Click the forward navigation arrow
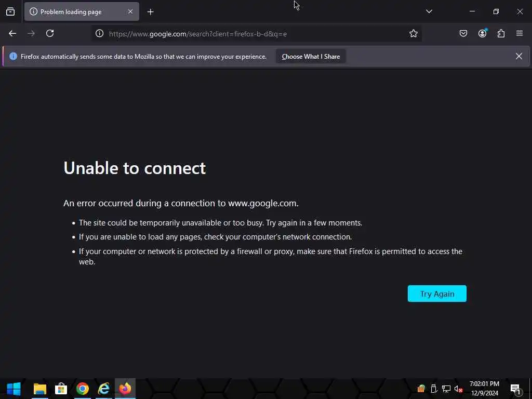 [31, 33]
